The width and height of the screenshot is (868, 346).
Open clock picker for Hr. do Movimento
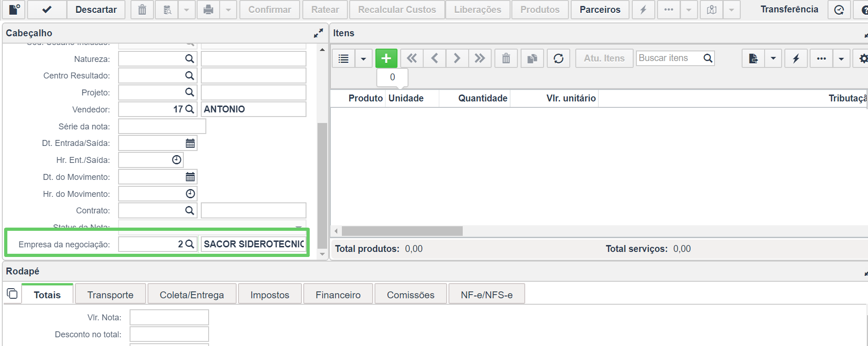pyautogui.click(x=190, y=194)
